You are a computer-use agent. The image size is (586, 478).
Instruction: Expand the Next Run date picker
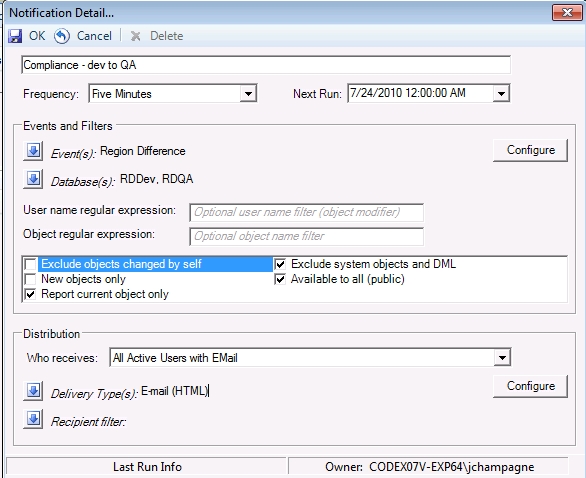(501, 93)
